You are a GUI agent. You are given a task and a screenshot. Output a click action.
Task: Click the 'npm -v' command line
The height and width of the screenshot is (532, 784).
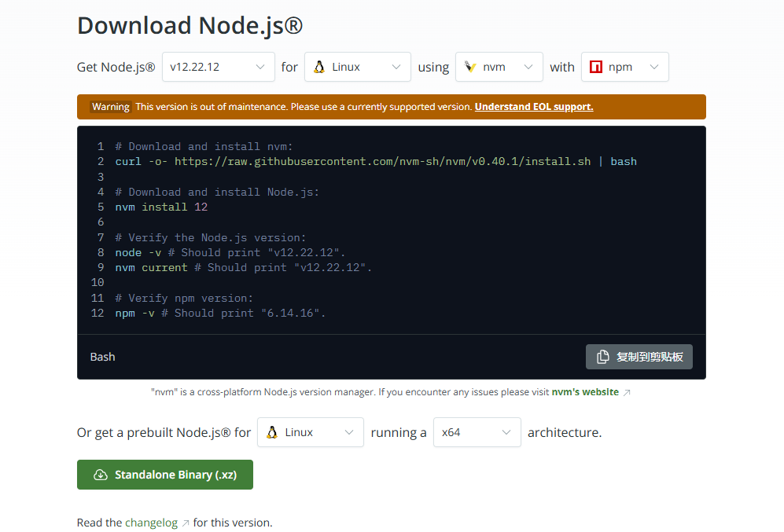(220, 314)
